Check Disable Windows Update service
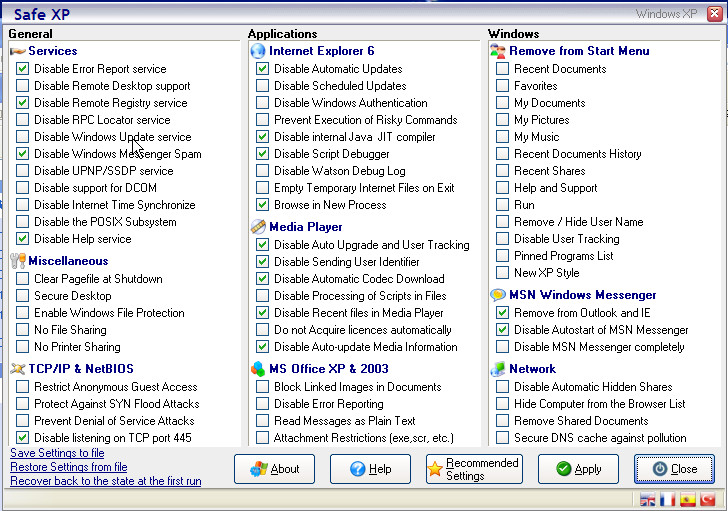The height and width of the screenshot is (511, 728). point(22,137)
